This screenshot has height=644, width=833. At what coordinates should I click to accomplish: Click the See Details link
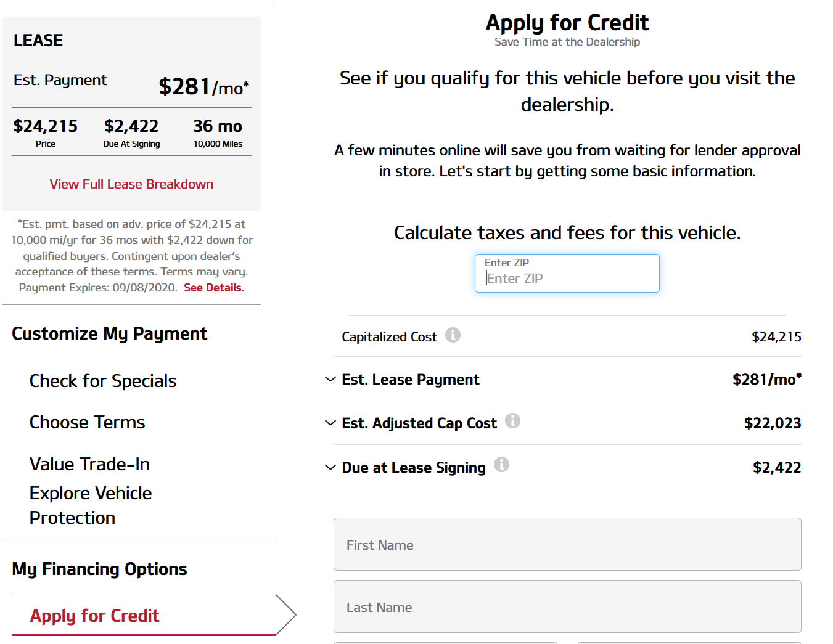(214, 288)
